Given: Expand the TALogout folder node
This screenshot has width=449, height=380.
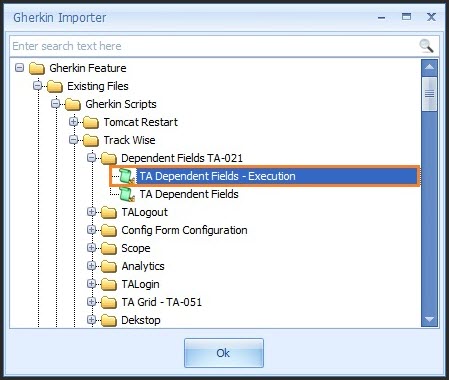Looking at the screenshot, I should point(92,212).
